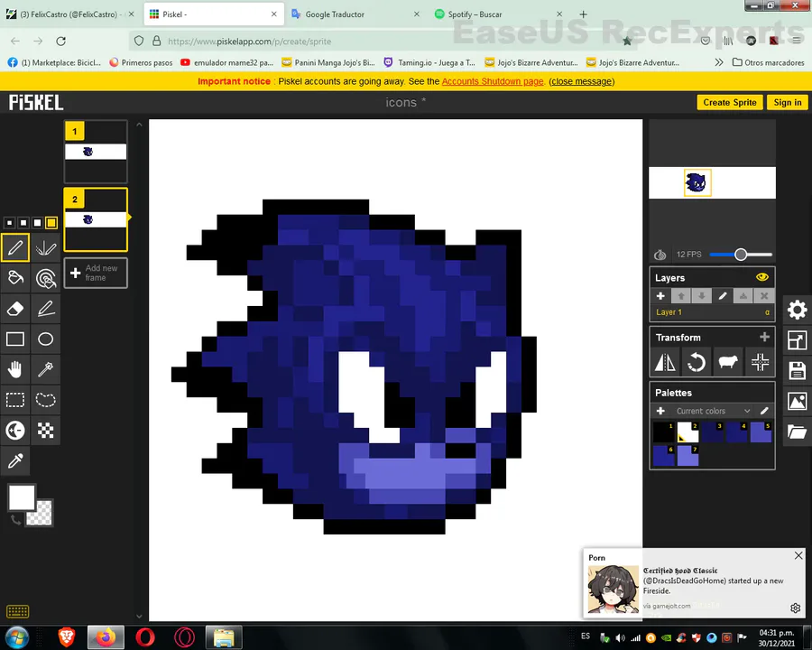The width and height of the screenshot is (812, 650).
Task: Edit layer name pencil button
Action: pos(723,296)
